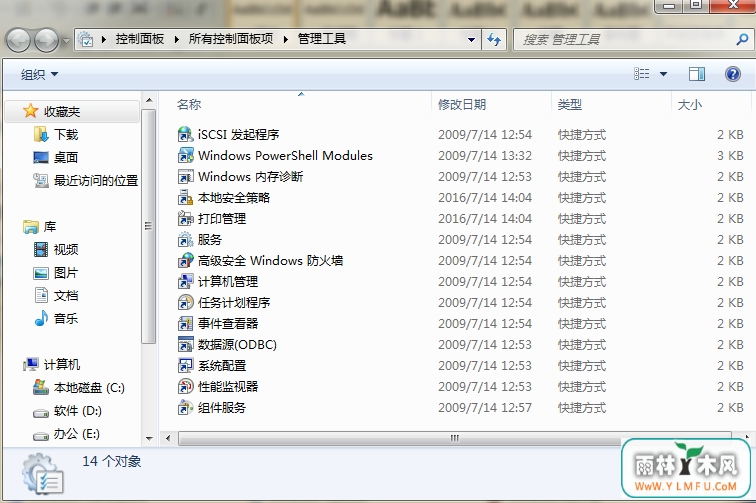Click navigation pane scroll up arrow
This screenshot has height=503, width=756.
(x=149, y=100)
